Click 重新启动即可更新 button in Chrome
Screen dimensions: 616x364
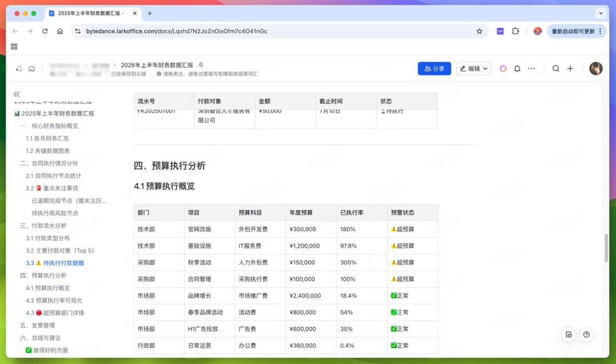point(573,31)
